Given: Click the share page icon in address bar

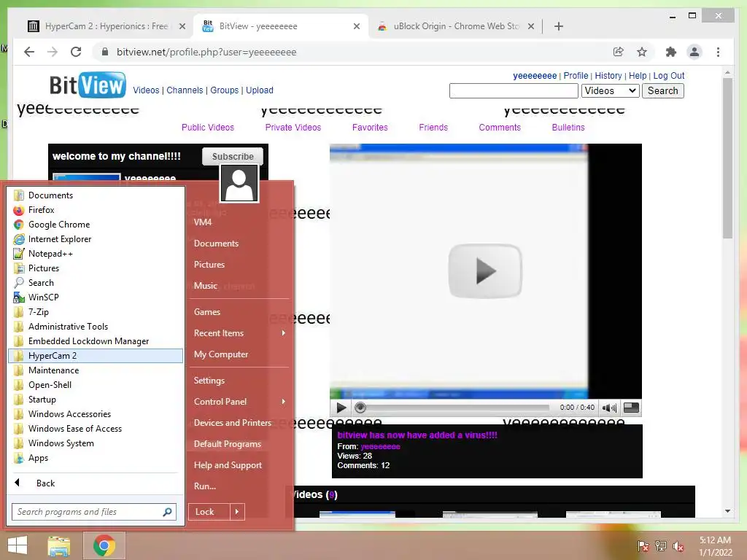Looking at the screenshot, I should pos(619,52).
